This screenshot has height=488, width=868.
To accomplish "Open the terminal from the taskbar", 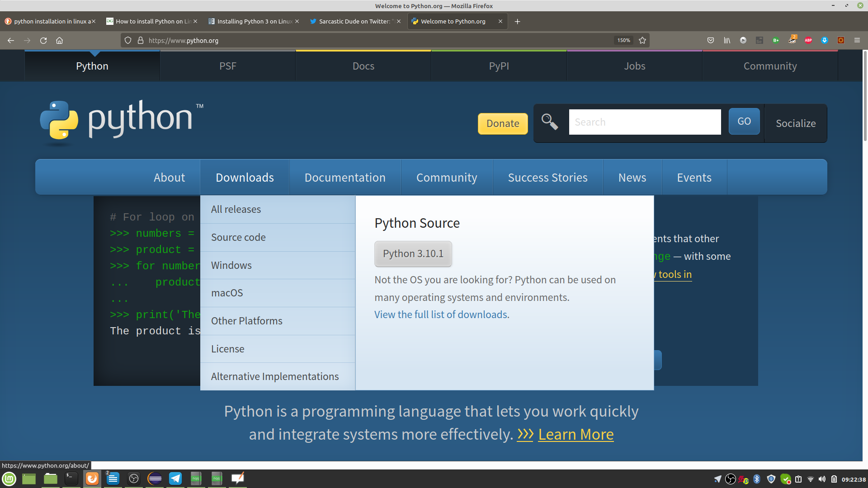I will tap(71, 479).
